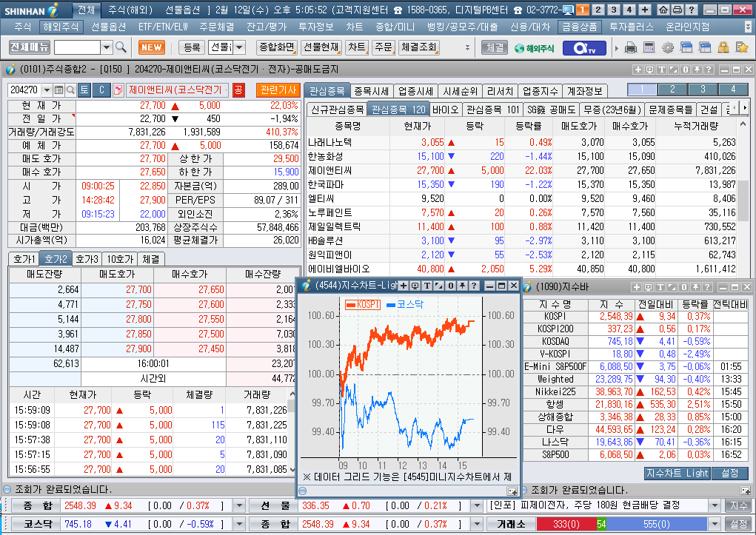Expand the toolbar overflow chevron
This screenshot has width=756, height=535.
(x=467, y=47)
